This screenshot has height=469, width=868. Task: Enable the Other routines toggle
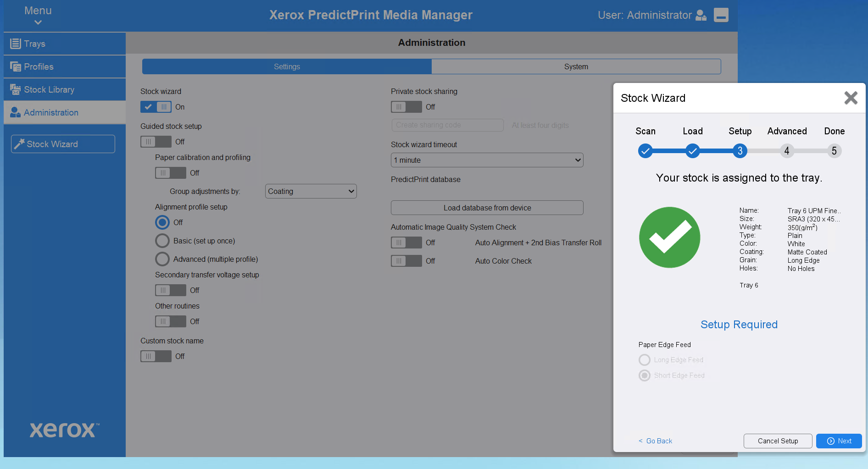point(171,321)
